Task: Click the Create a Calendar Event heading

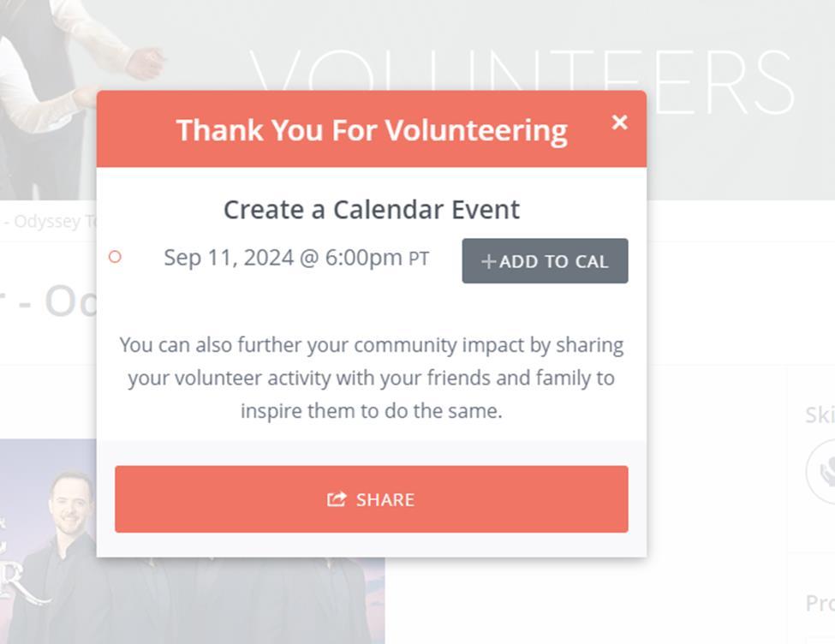Action: pos(372,210)
